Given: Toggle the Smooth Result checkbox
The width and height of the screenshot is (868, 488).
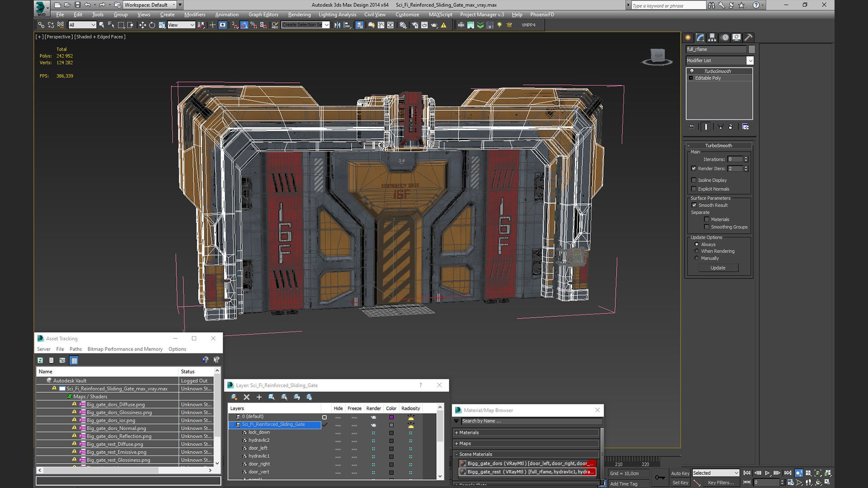Looking at the screenshot, I should coord(694,205).
